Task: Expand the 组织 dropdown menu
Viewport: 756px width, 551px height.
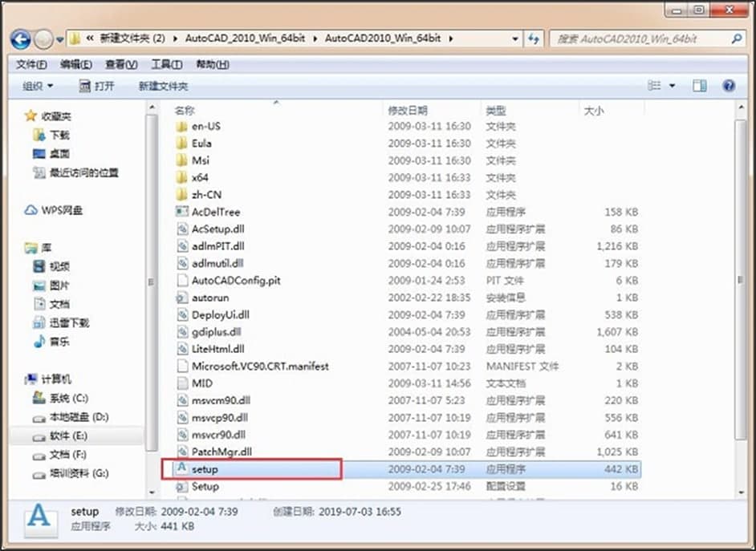Action: (37, 85)
